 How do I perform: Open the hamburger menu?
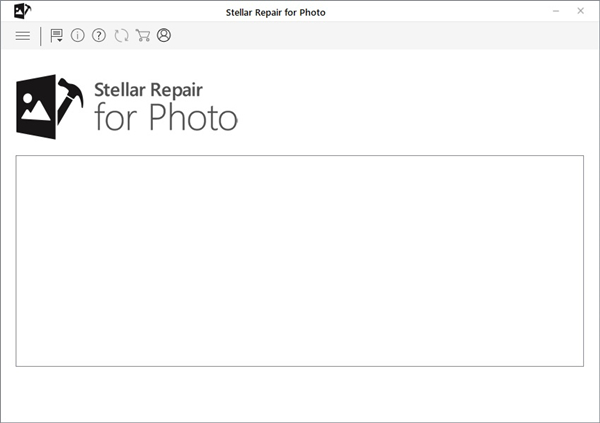tap(22, 36)
